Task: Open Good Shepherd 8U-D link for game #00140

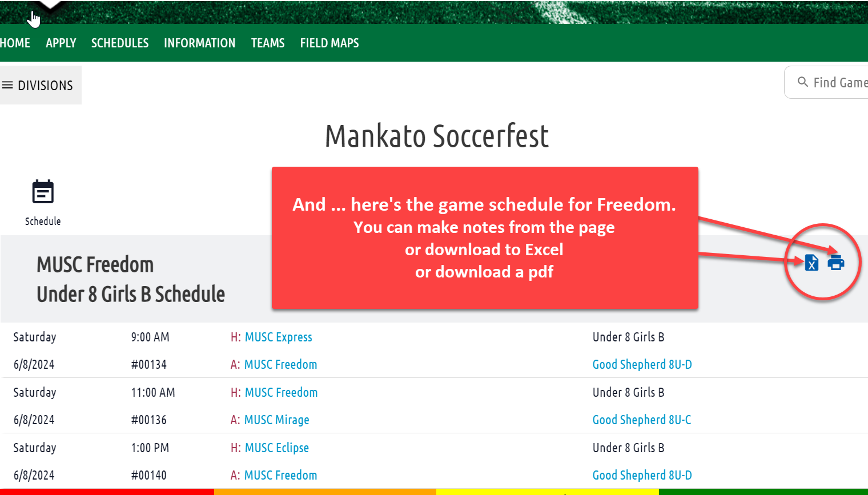Action: point(642,475)
